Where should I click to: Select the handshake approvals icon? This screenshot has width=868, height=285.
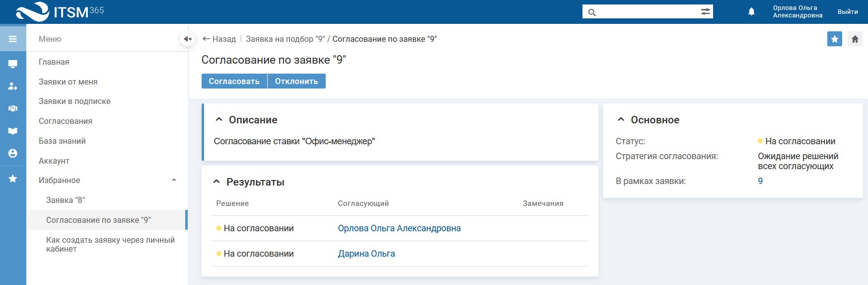(x=13, y=108)
